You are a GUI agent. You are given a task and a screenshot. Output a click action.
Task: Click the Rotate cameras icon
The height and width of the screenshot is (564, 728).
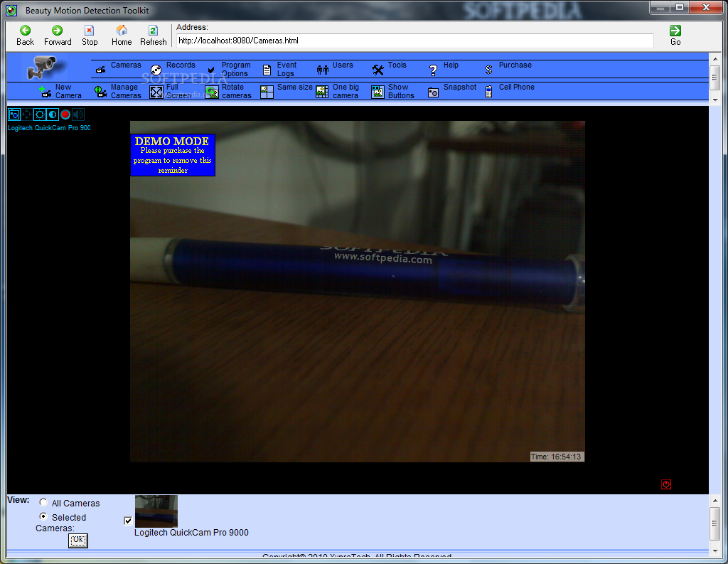[212, 92]
